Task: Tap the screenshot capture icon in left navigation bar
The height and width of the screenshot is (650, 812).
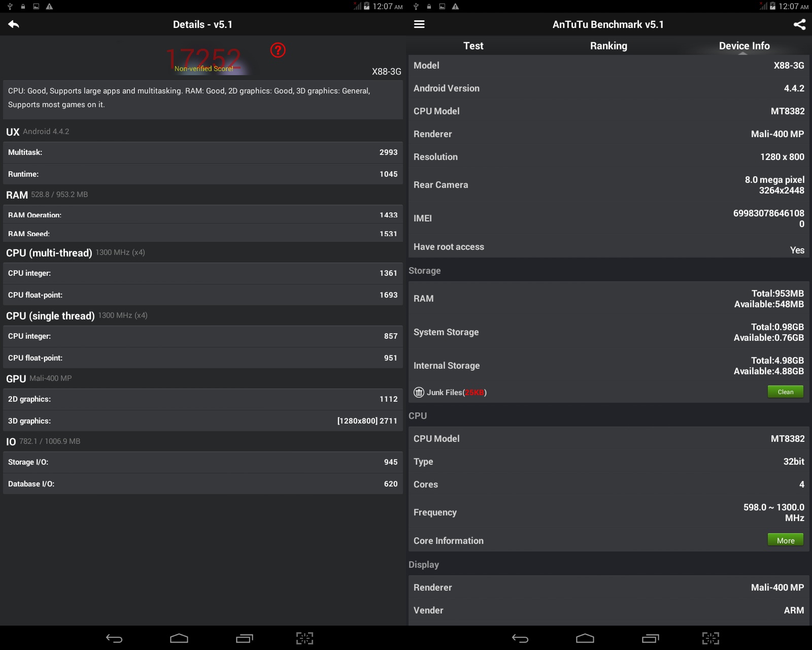Action: pos(304,638)
